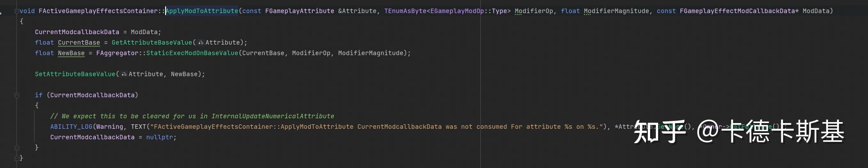Image resolution: width=868 pixels, height=168 pixels.
Task: Click parameter hint icon inside SetAttributeBaseValue call
Action: coord(124,74)
